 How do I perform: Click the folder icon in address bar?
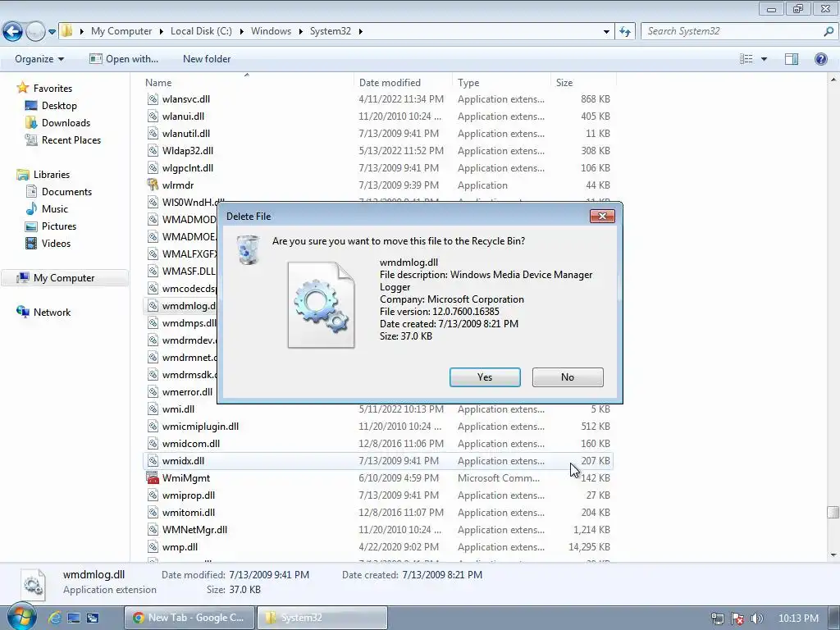click(x=66, y=31)
